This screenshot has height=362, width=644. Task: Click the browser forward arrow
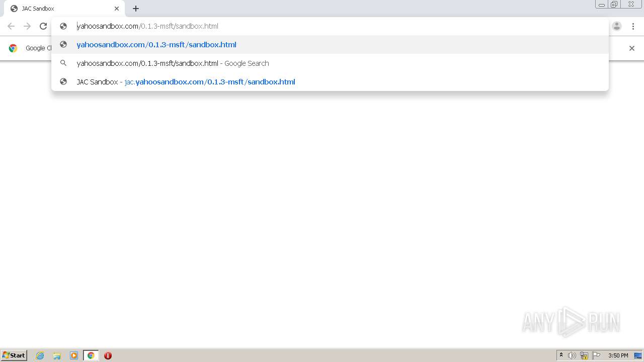click(x=27, y=26)
